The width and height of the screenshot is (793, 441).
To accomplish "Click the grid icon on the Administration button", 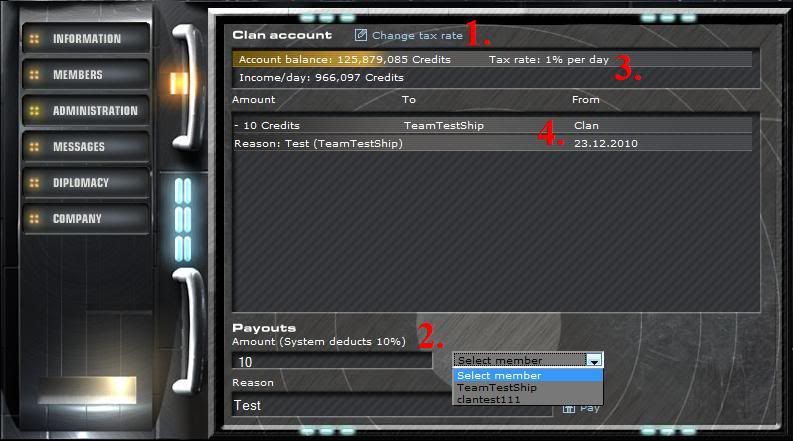I will coord(34,111).
